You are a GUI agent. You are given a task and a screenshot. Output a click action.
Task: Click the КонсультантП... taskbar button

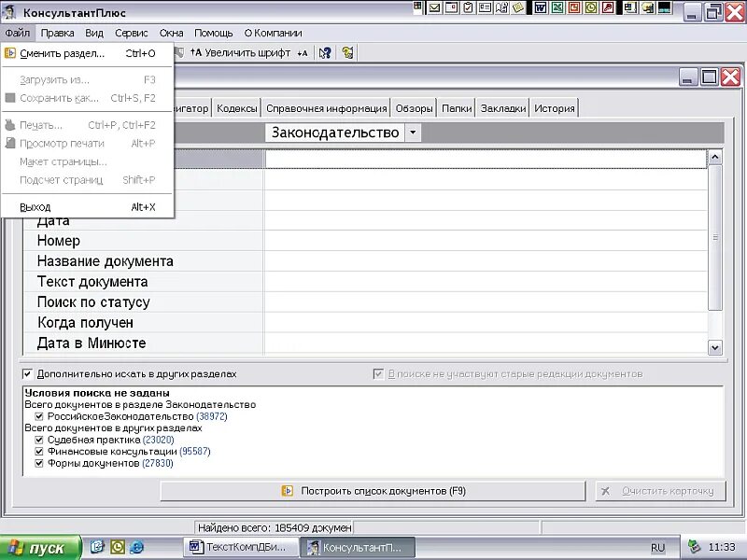click(358, 547)
